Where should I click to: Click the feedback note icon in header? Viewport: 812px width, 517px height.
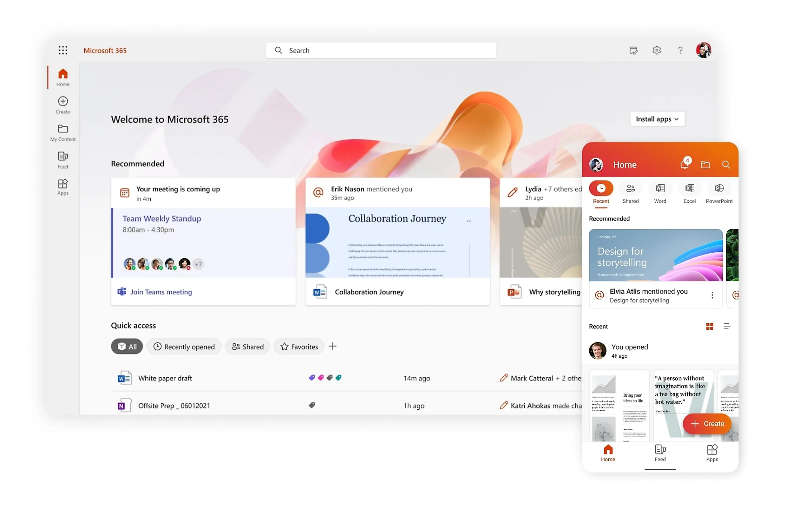pyautogui.click(x=634, y=50)
